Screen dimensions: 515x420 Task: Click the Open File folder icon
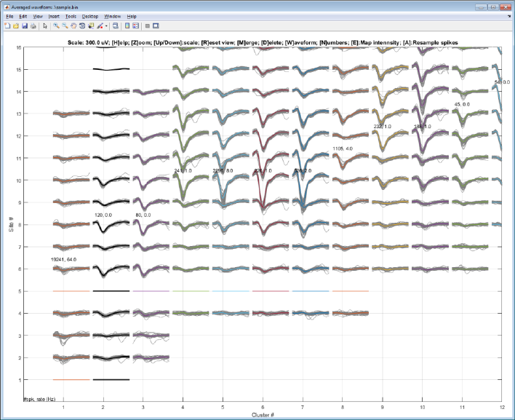16,25
